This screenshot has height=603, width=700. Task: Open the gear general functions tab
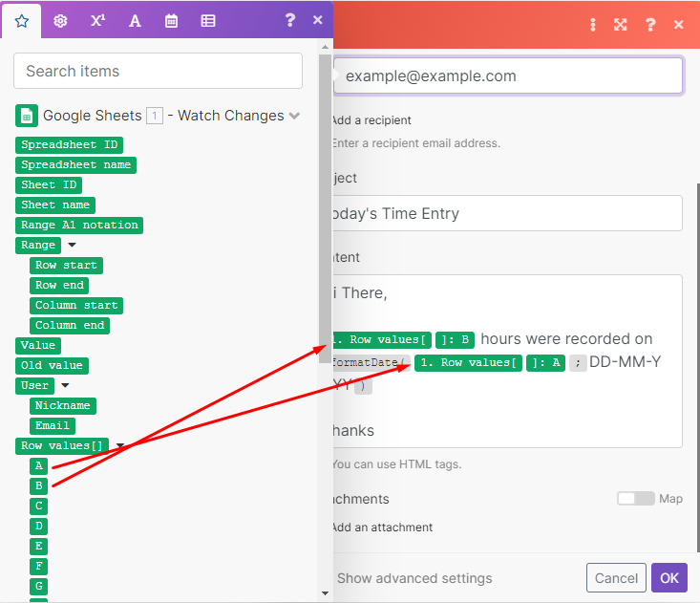(x=60, y=21)
